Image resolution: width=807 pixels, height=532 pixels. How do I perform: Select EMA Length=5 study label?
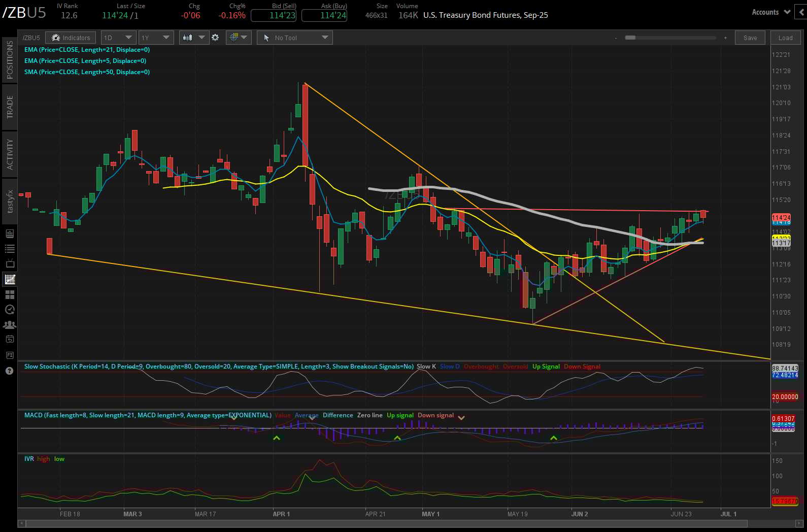pos(85,61)
